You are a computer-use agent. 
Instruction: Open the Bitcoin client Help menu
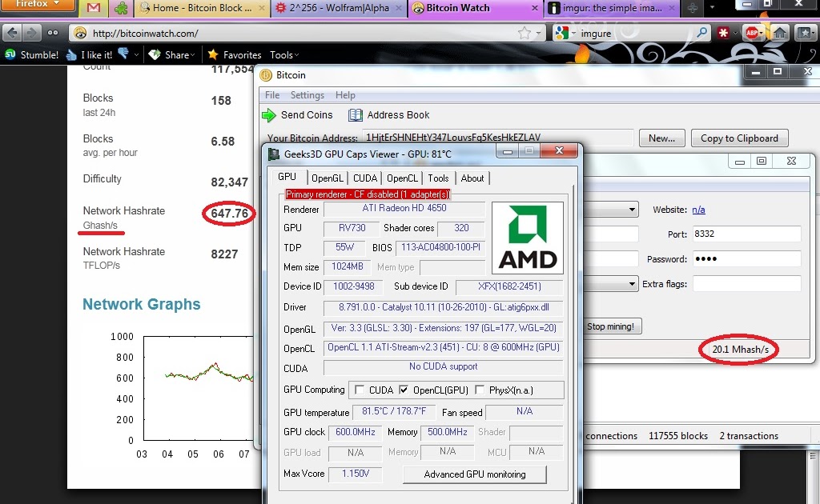coord(345,95)
